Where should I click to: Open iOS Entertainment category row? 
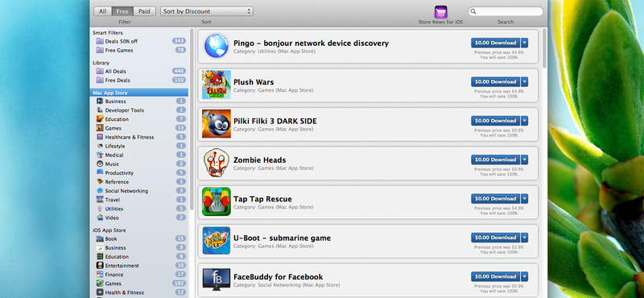[x=139, y=266]
